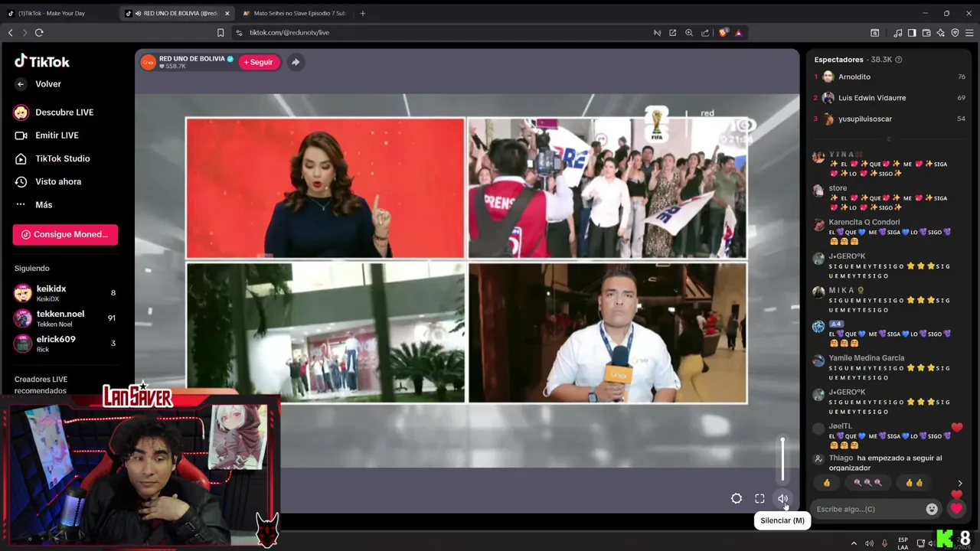The width and height of the screenshot is (980, 551).
Task: Open the RED UNO DE BOLIVIA avatar
Action: 148,62
